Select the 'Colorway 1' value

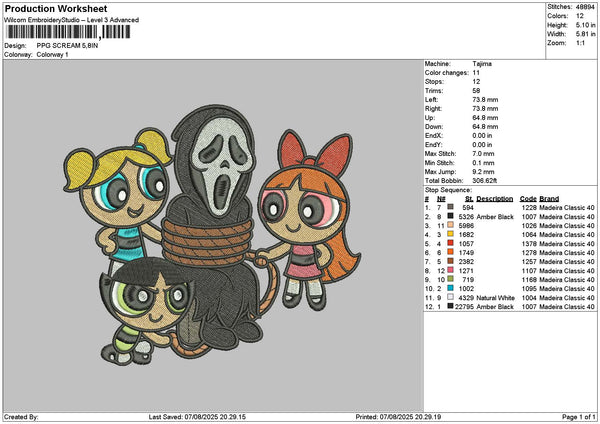click(52, 55)
